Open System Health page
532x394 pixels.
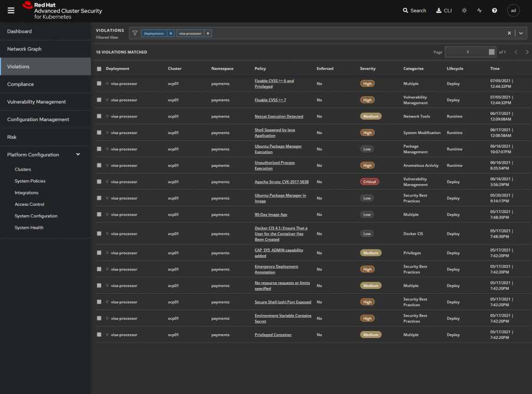click(29, 227)
